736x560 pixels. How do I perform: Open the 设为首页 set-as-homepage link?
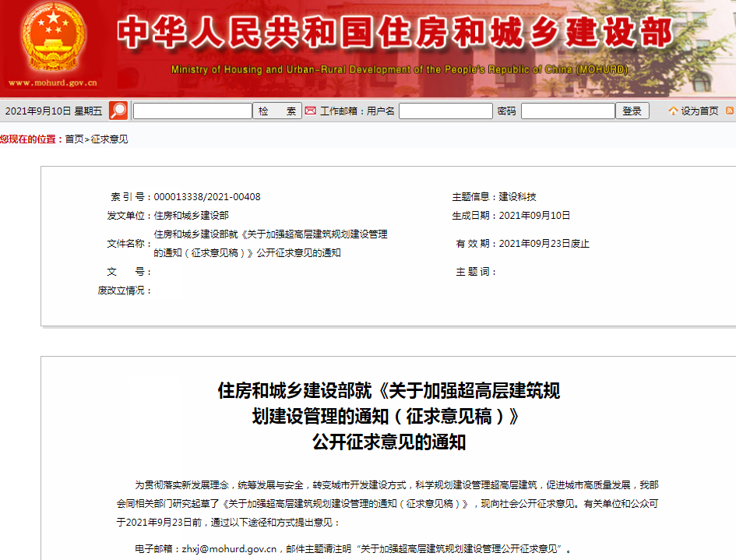699,111
